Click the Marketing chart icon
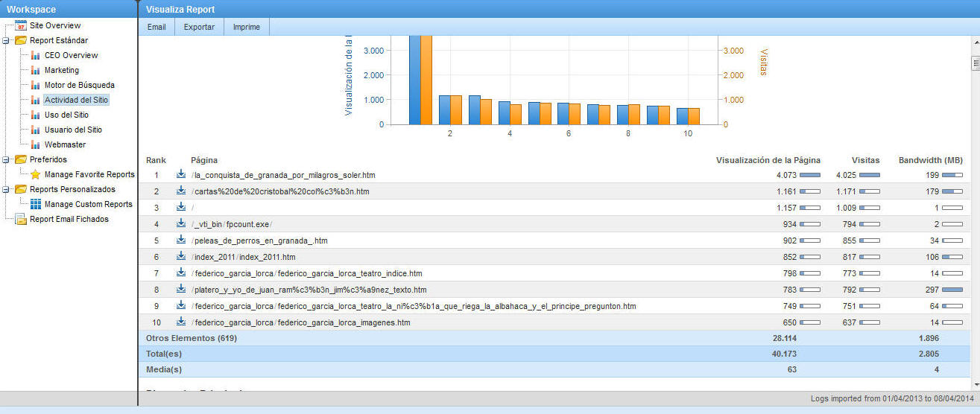980x414 pixels. point(36,70)
